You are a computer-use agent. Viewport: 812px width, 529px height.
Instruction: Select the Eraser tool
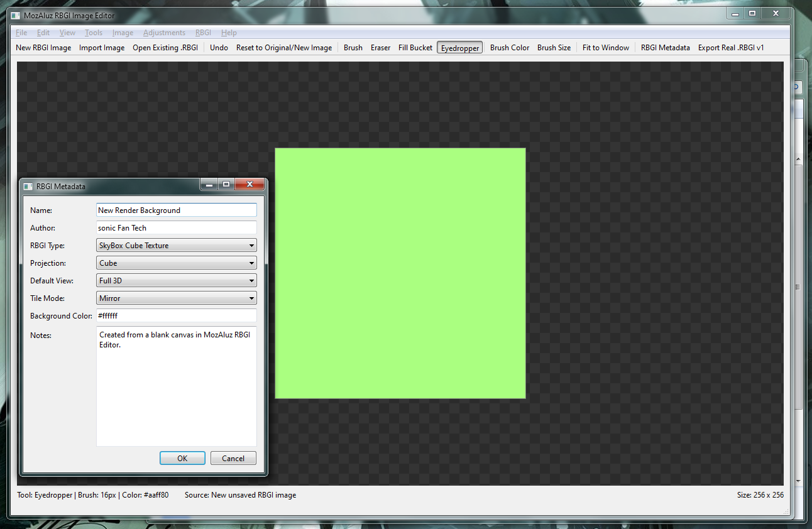pos(380,48)
